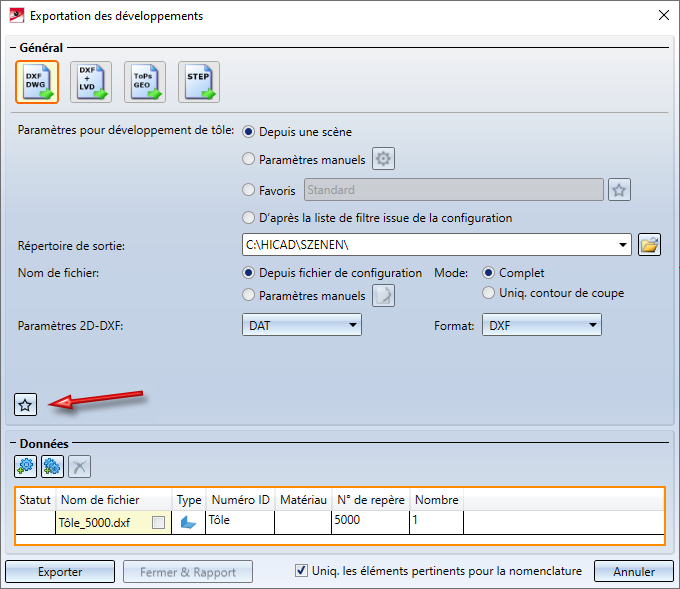Click the 'Annuler' button
The height and width of the screenshot is (589, 680).
[634, 572]
